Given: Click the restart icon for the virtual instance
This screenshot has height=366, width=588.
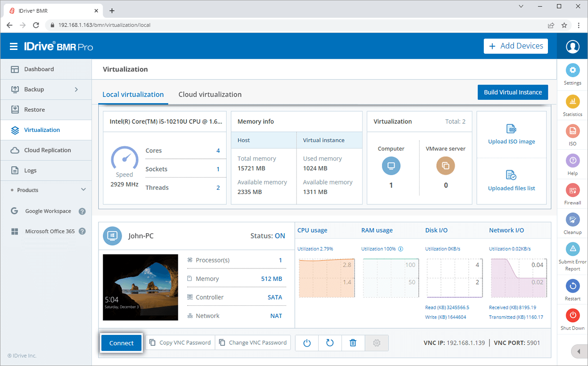Looking at the screenshot, I should [330, 343].
